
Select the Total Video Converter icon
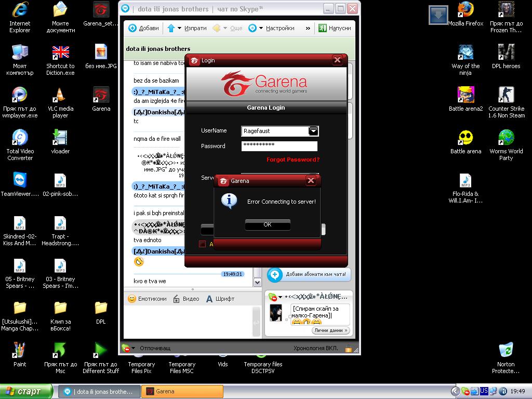tap(20, 145)
